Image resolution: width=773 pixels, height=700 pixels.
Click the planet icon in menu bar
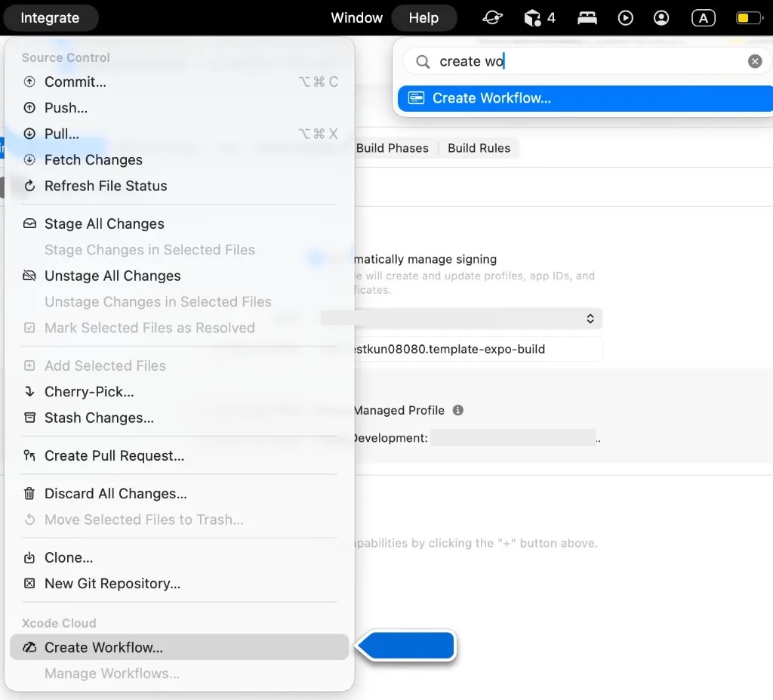coord(492,18)
